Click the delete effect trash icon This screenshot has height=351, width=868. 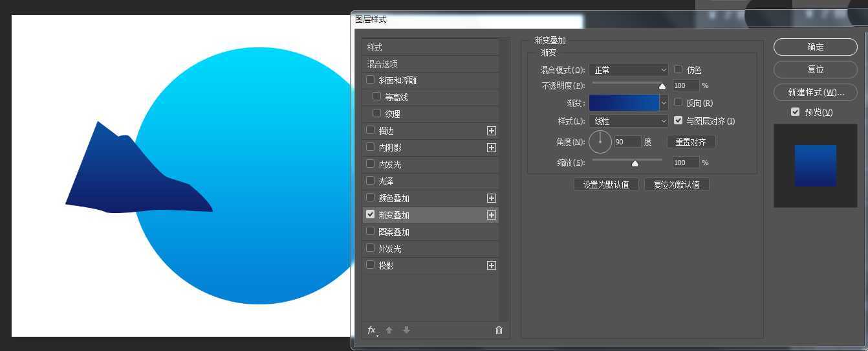click(x=499, y=330)
